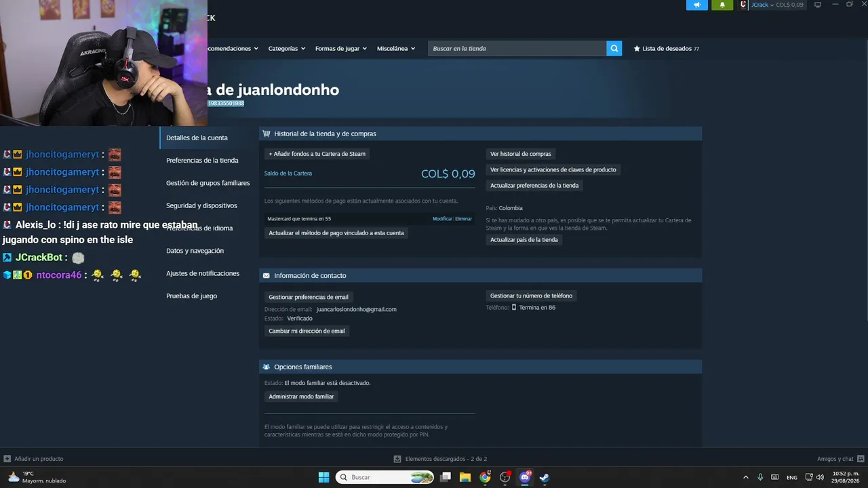
Task: Show hidden system tray icons
Action: [746, 477]
